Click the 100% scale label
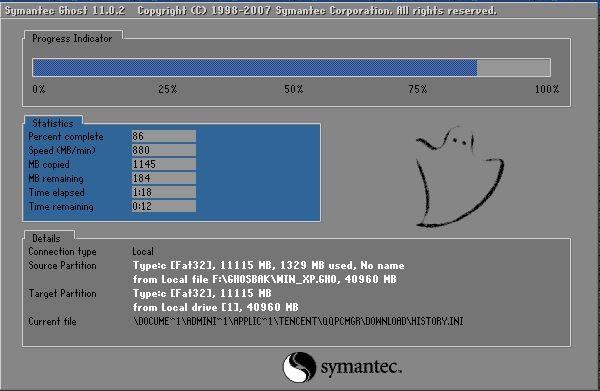The width and height of the screenshot is (600, 391). click(547, 89)
